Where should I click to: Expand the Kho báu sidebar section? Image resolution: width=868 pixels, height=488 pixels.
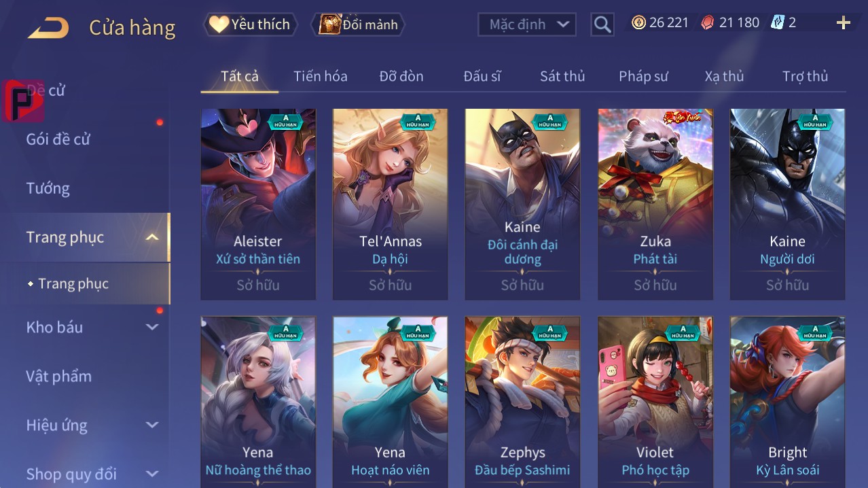[152, 327]
